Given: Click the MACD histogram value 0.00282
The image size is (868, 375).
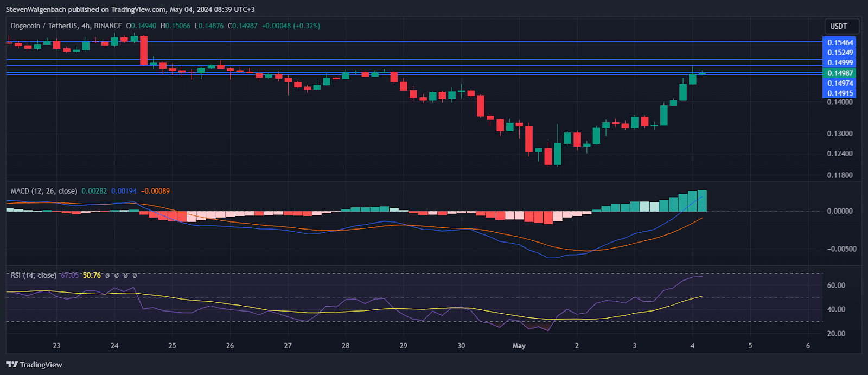Looking at the screenshot, I should point(94,191).
